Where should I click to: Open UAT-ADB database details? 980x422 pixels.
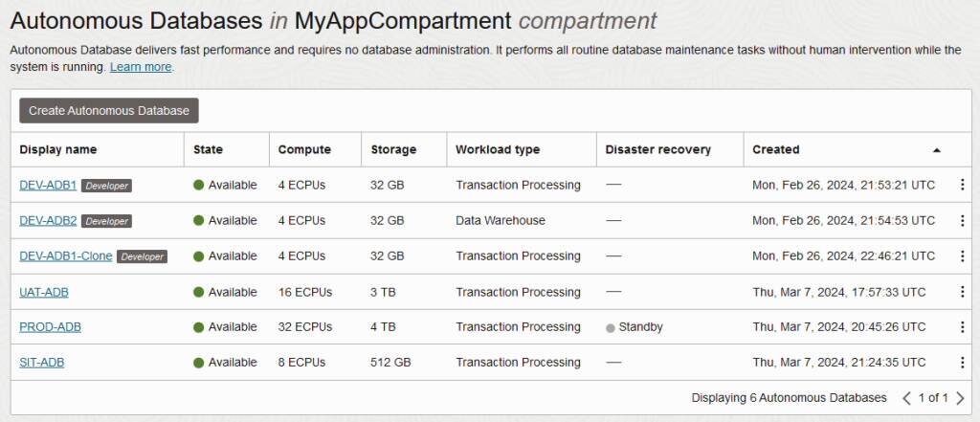click(x=44, y=292)
